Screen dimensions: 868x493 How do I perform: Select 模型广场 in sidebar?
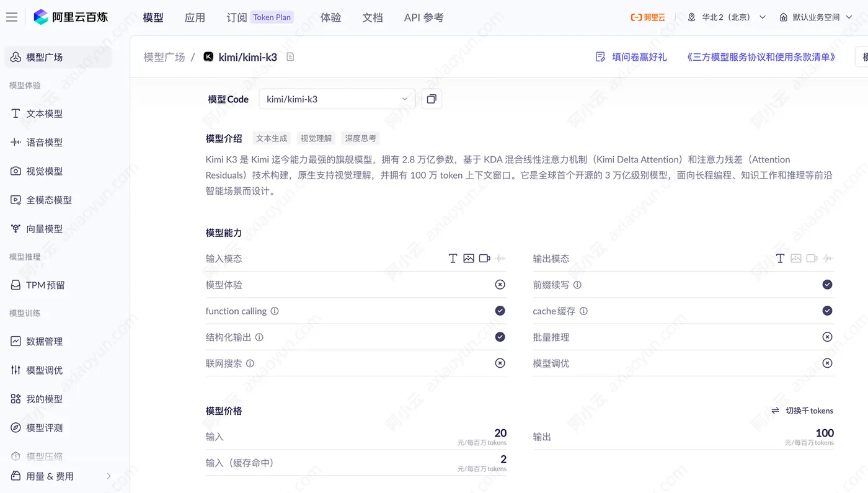[58, 57]
